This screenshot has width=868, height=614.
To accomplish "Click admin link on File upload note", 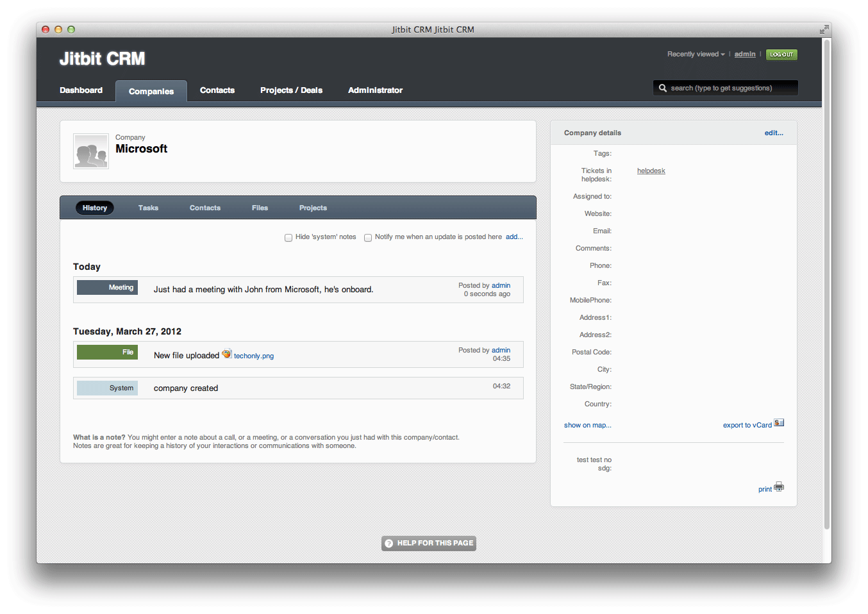I will click(x=501, y=350).
